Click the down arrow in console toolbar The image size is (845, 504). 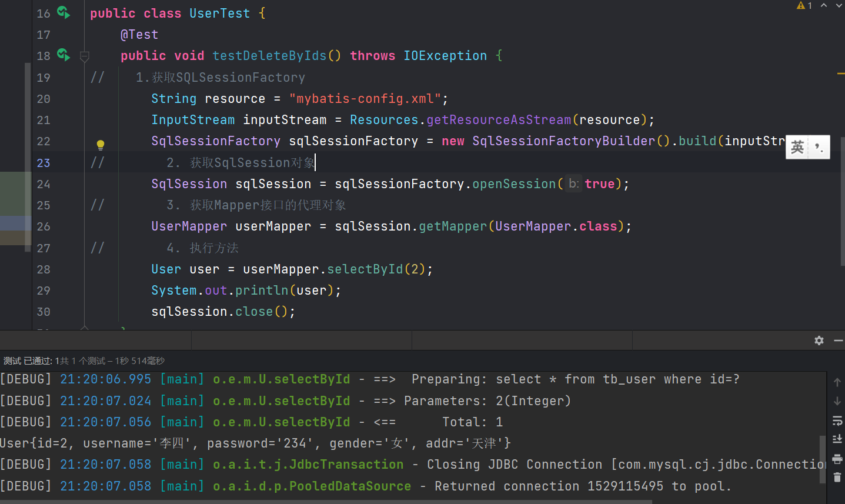click(x=837, y=401)
